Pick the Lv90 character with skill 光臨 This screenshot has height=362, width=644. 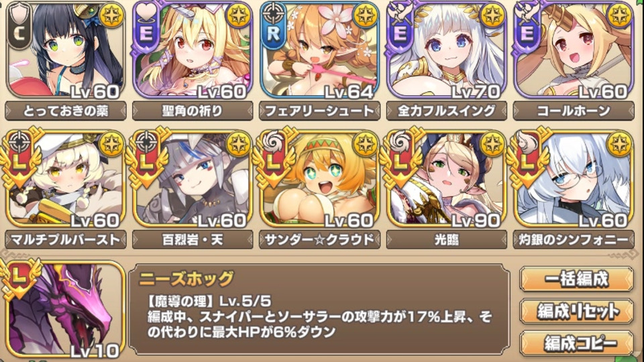point(447,179)
